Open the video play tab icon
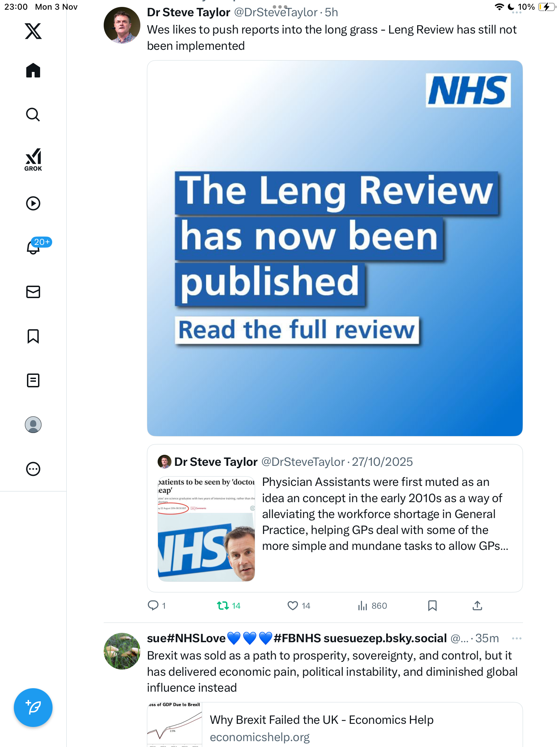Image resolution: width=560 pixels, height=747 pixels. (33, 203)
